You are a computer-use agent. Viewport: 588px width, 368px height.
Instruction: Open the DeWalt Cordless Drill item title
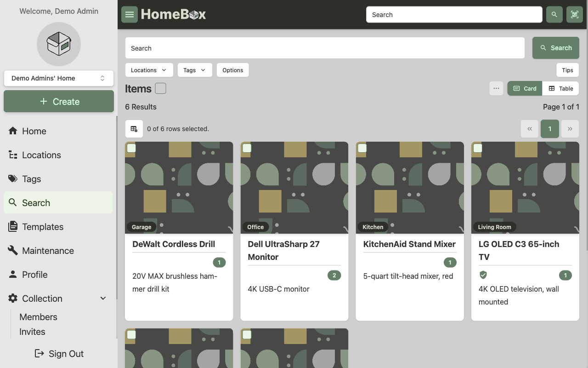(174, 244)
